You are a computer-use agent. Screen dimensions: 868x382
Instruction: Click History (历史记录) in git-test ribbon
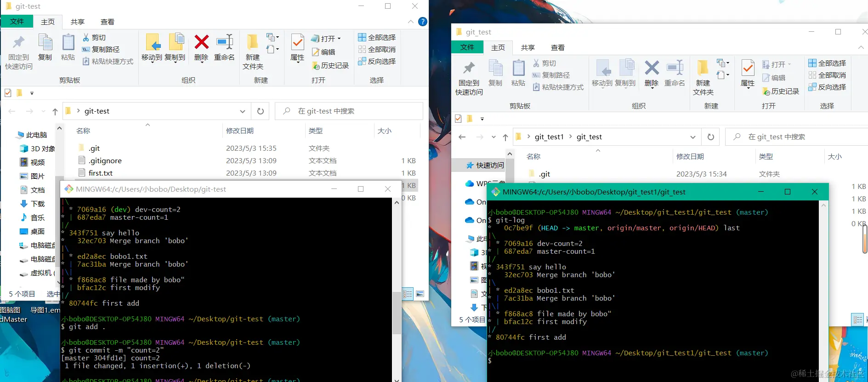tap(330, 65)
